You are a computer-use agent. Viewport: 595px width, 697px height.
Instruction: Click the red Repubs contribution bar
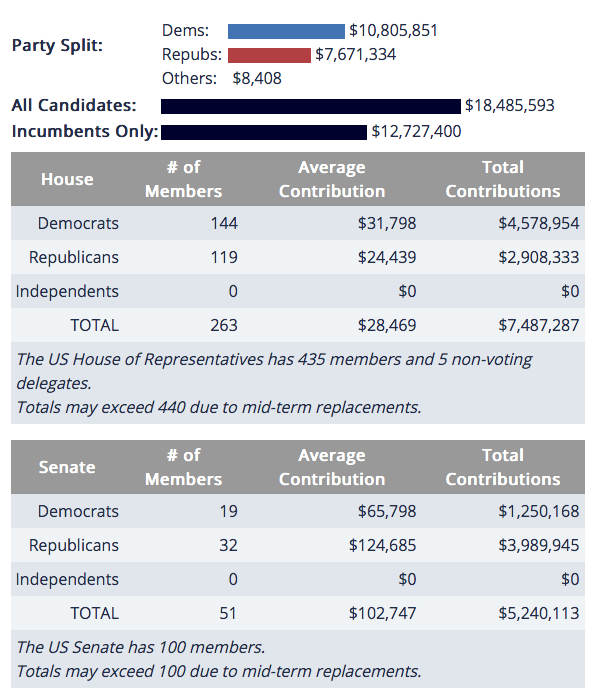coord(269,55)
